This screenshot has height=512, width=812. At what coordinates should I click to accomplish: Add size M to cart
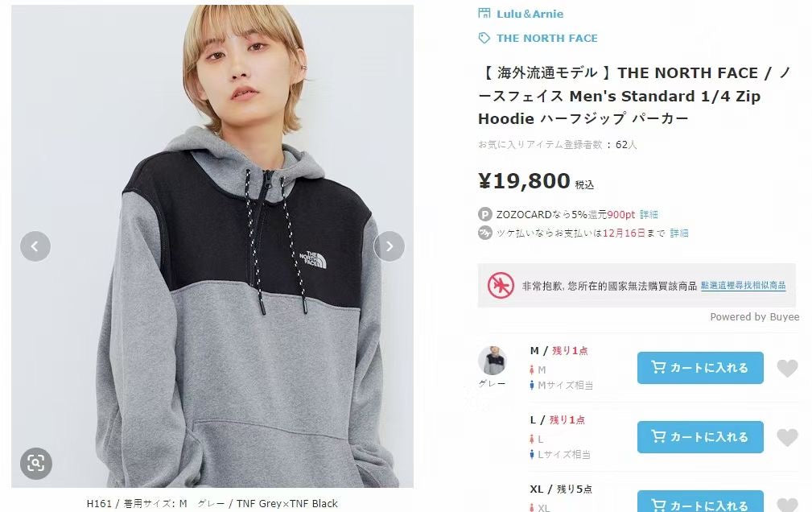click(699, 368)
